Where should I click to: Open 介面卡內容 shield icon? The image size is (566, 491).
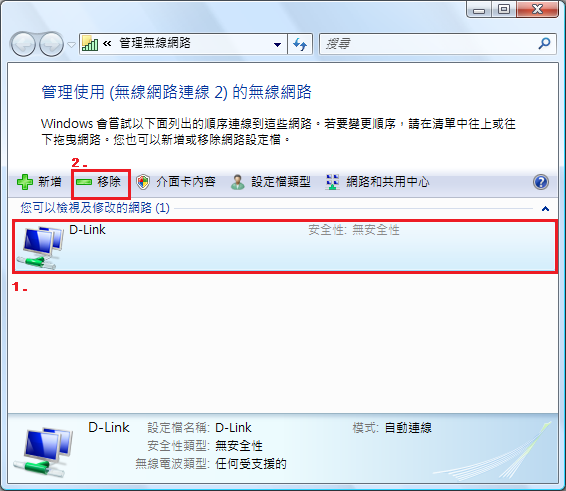pos(143,182)
